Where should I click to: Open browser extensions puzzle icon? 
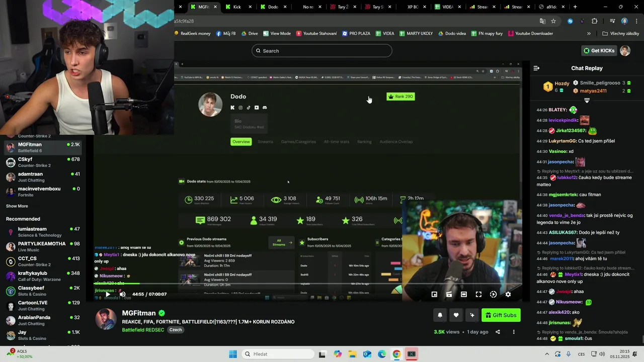(594, 21)
